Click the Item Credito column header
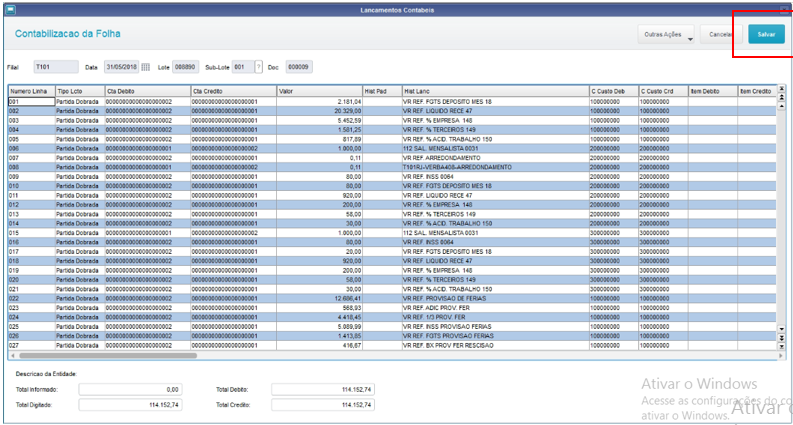The height and width of the screenshot is (425, 793). pos(757,92)
